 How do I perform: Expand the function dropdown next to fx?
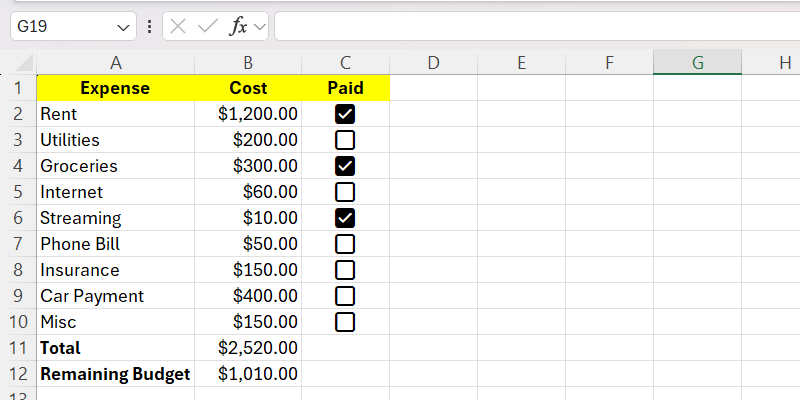pyautogui.click(x=260, y=27)
